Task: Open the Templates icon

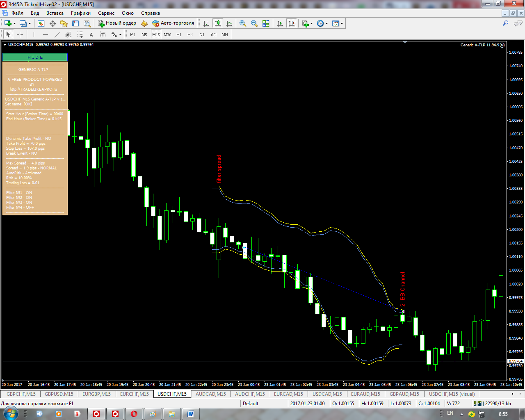Action: coord(336,23)
